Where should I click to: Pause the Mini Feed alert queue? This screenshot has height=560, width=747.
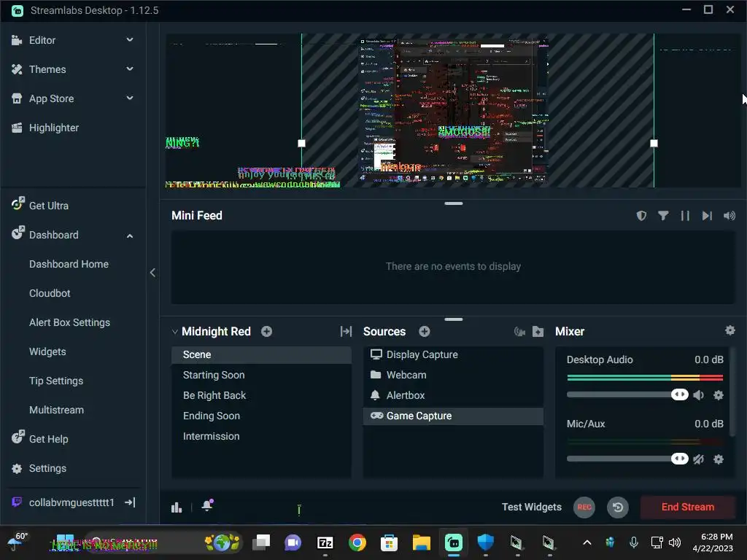click(685, 216)
